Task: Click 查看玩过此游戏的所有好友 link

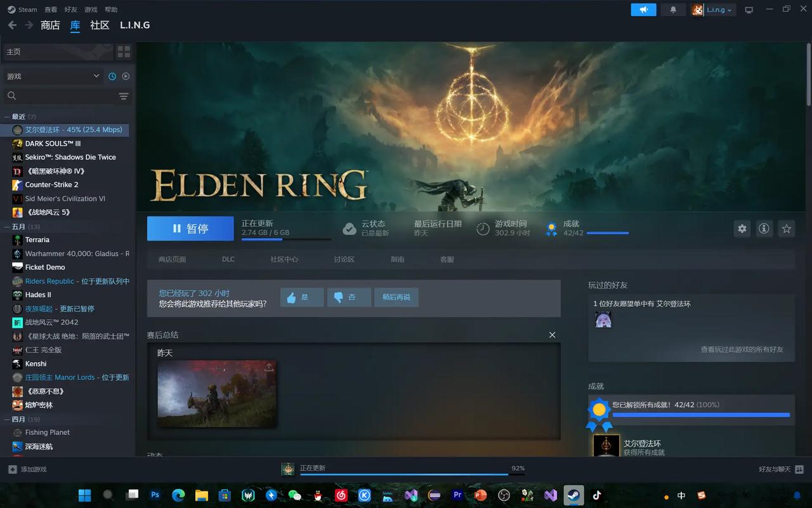Action: [742, 349]
